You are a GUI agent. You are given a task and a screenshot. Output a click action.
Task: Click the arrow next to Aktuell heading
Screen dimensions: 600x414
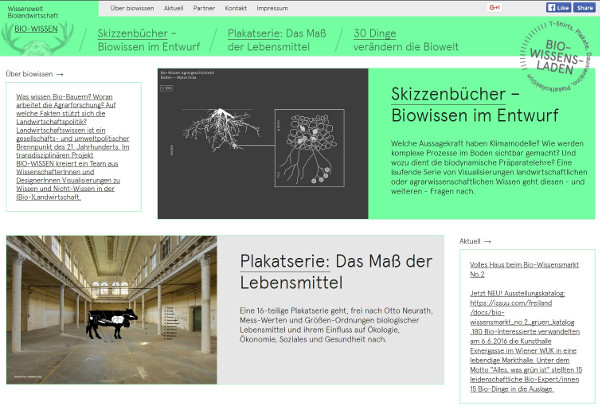(x=487, y=241)
